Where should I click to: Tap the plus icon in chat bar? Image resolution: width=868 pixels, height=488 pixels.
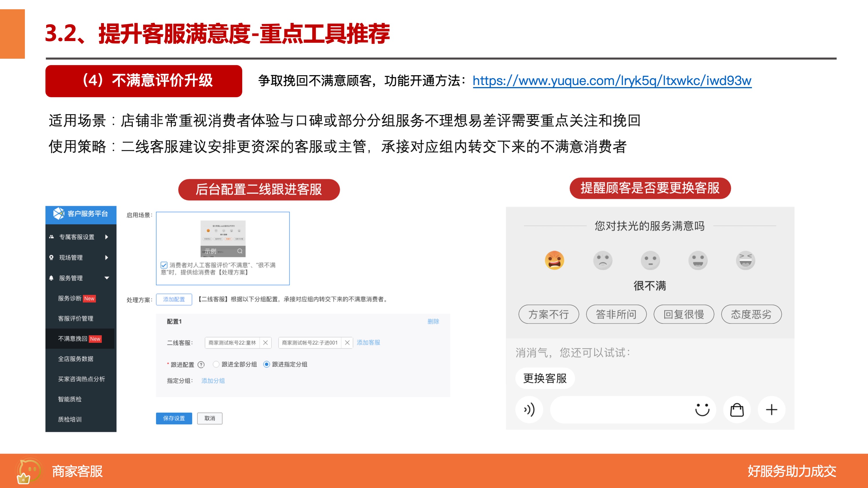pos(772,410)
